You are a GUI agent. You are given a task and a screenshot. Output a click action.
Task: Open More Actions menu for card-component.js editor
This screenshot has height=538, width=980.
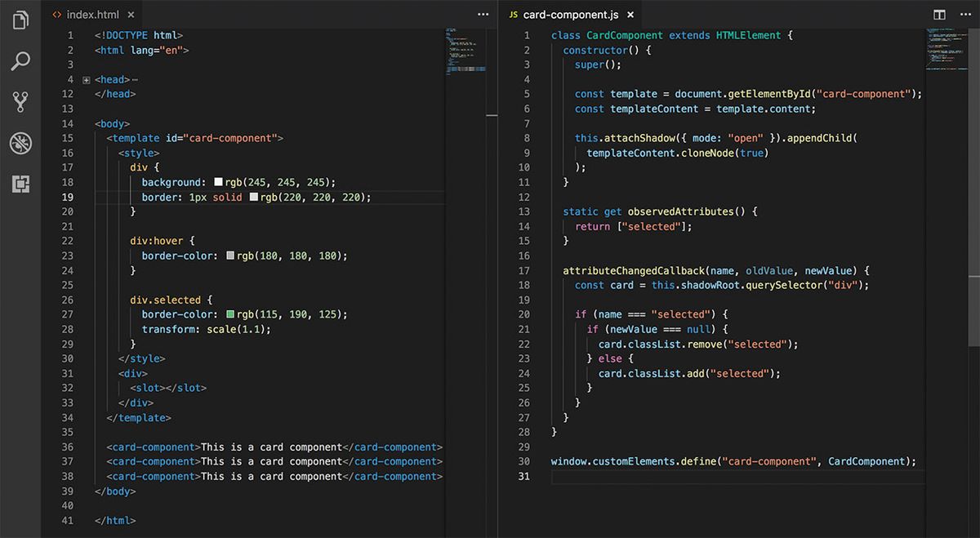[964, 15]
